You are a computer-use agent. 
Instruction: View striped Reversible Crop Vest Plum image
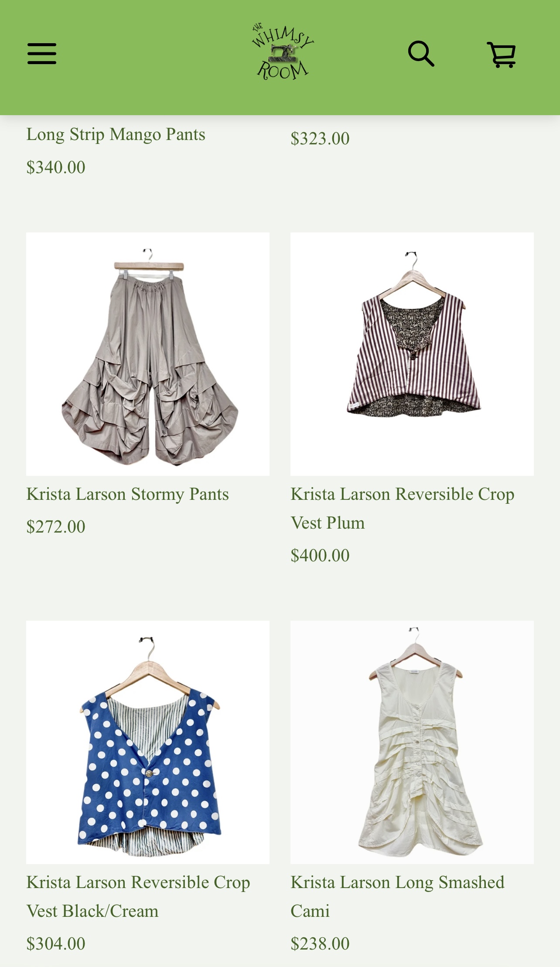pos(412,354)
